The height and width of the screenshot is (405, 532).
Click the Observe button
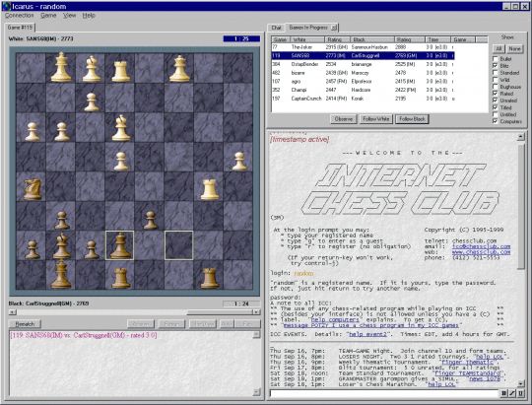click(344, 119)
